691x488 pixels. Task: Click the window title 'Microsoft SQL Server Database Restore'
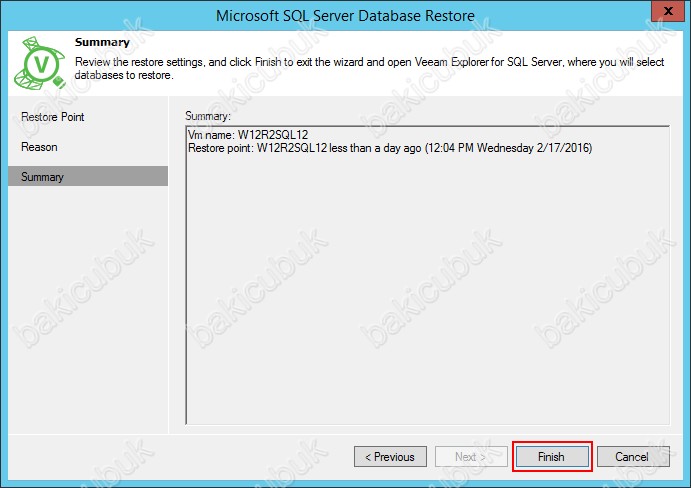[x=345, y=16]
